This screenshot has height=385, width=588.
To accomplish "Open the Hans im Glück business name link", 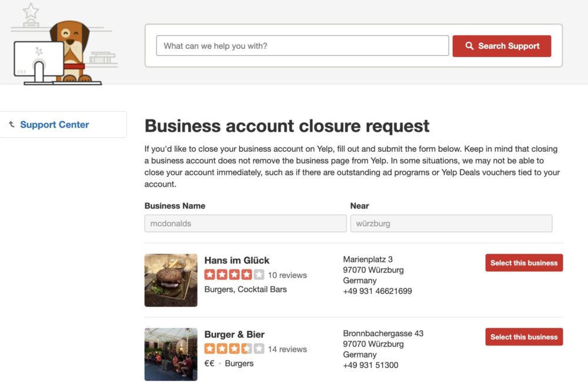I will click(237, 260).
